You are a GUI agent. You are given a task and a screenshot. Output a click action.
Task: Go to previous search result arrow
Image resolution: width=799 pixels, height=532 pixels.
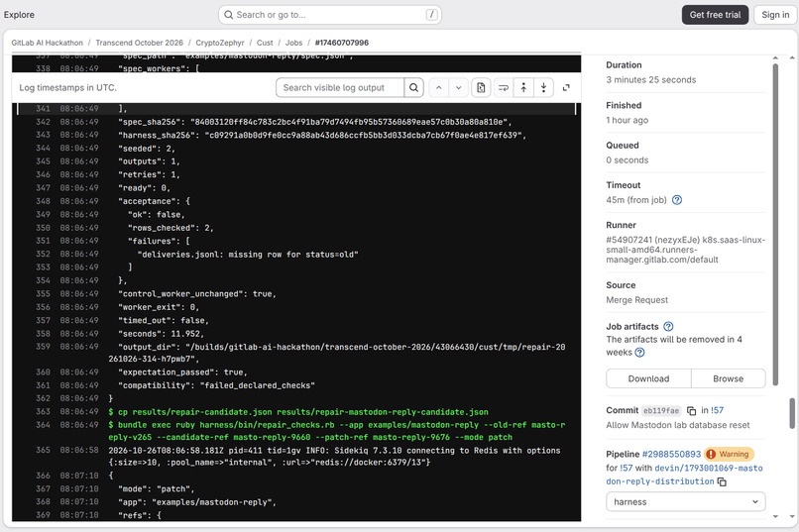(x=439, y=87)
